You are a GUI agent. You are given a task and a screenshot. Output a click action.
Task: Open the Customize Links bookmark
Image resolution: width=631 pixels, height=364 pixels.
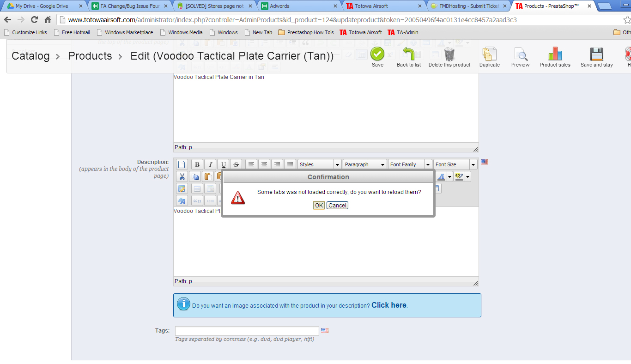[x=25, y=32]
